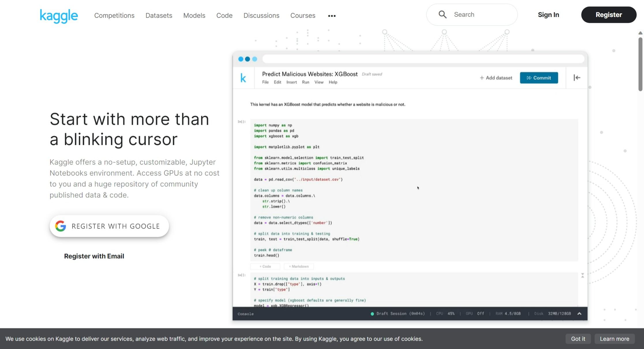Viewport: 644px width, 349px height.
Task: Click Learn more about cookies
Action: pyautogui.click(x=614, y=339)
